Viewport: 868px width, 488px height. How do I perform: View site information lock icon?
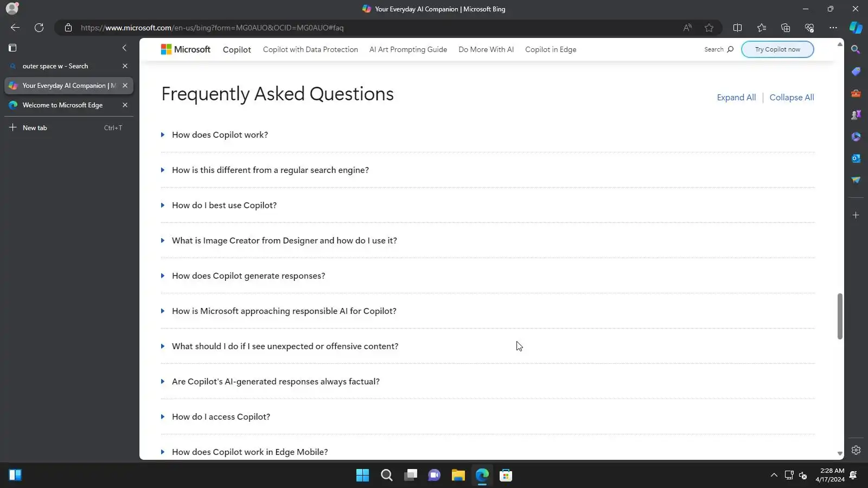click(x=68, y=28)
